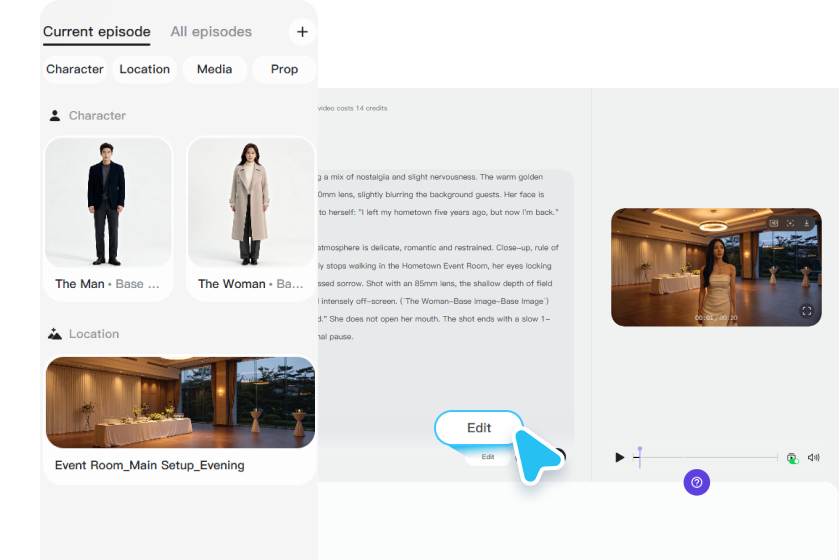Click the prompt line mentioning 85mm lens
840x560 pixels.
click(435, 283)
